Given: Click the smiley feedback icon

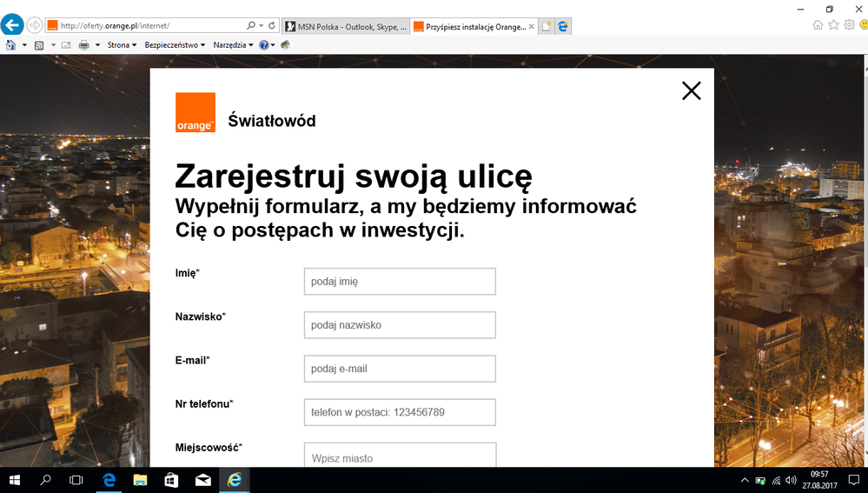Looking at the screenshot, I should pos(865,25).
